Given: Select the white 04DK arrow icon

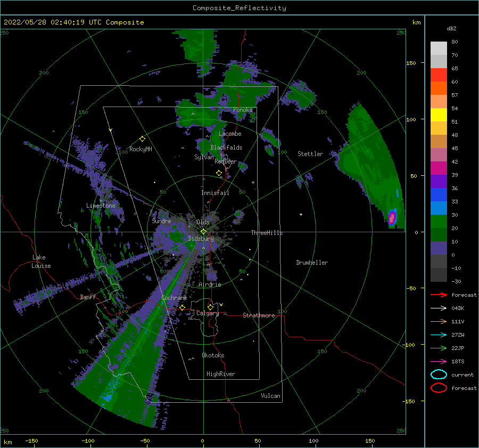Looking at the screenshot, I should [439, 308].
